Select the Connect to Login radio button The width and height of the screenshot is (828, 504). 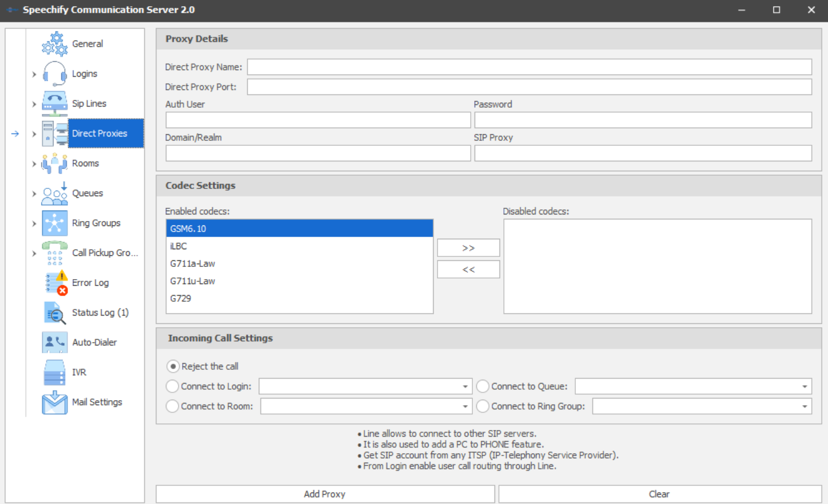pyautogui.click(x=173, y=386)
